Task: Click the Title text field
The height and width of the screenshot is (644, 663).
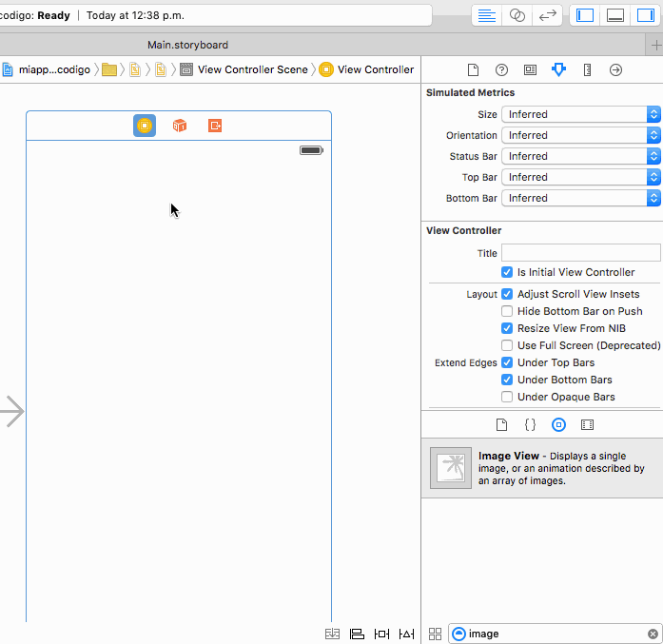Action: (x=580, y=253)
